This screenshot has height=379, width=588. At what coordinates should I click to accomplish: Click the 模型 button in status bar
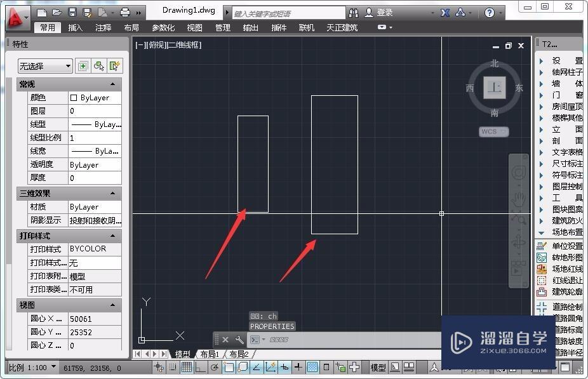pos(378,368)
